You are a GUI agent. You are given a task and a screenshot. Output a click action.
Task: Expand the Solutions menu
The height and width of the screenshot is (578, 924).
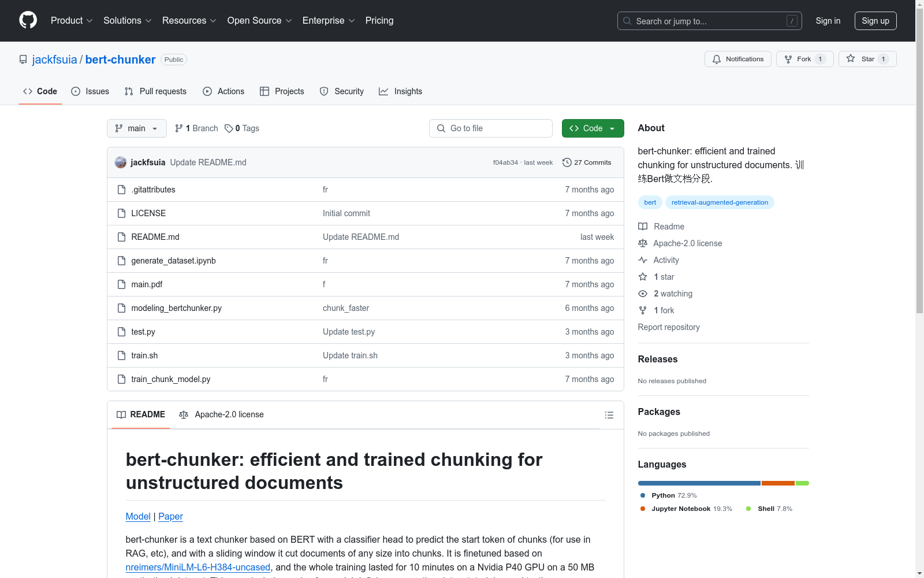pos(128,21)
